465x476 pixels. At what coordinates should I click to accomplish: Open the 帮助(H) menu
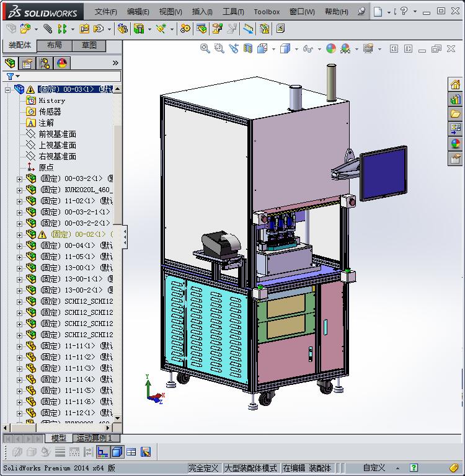click(x=337, y=12)
